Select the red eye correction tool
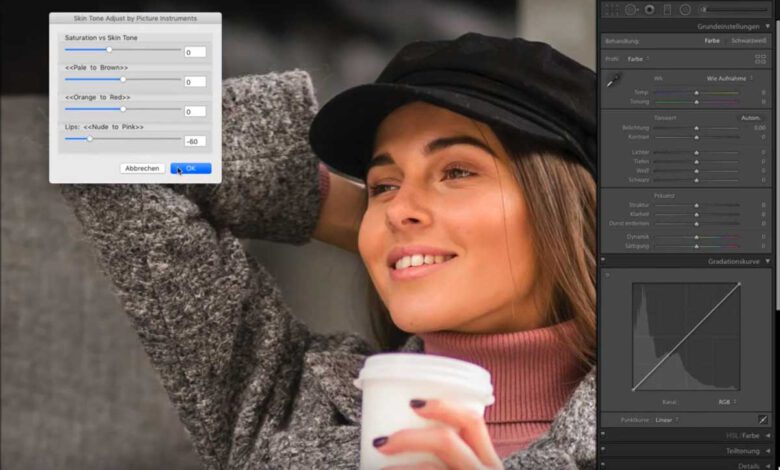The image size is (780, 470). pyautogui.click(x=649, y=9)
